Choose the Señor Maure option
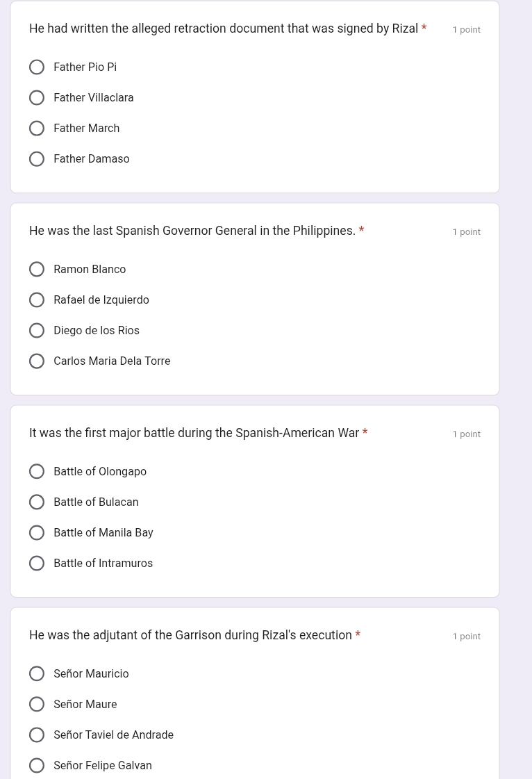This screenshot has height=779, width=532. pos(37,705)
